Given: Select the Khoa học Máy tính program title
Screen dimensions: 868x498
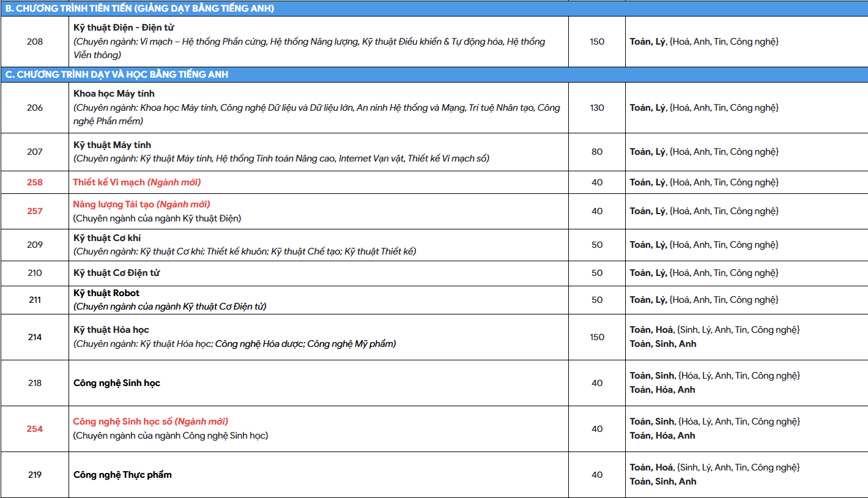Looking at the screenshot, I should (x=114, y=94).
